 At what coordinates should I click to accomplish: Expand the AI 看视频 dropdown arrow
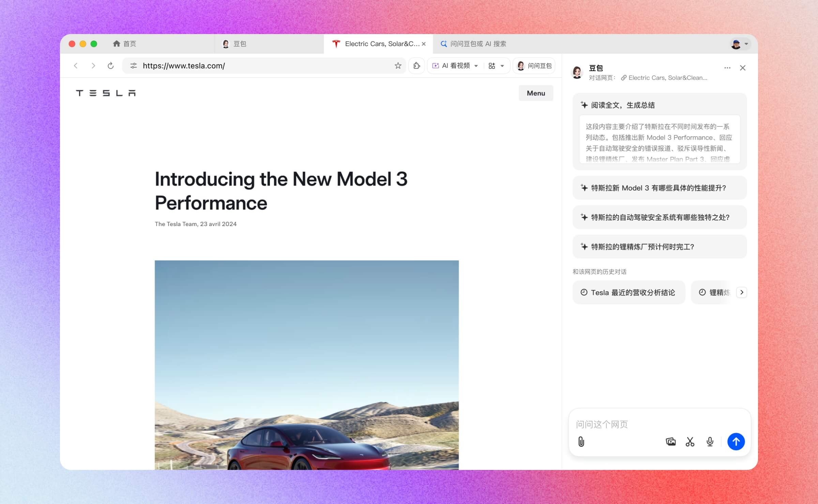pos(476,66)
